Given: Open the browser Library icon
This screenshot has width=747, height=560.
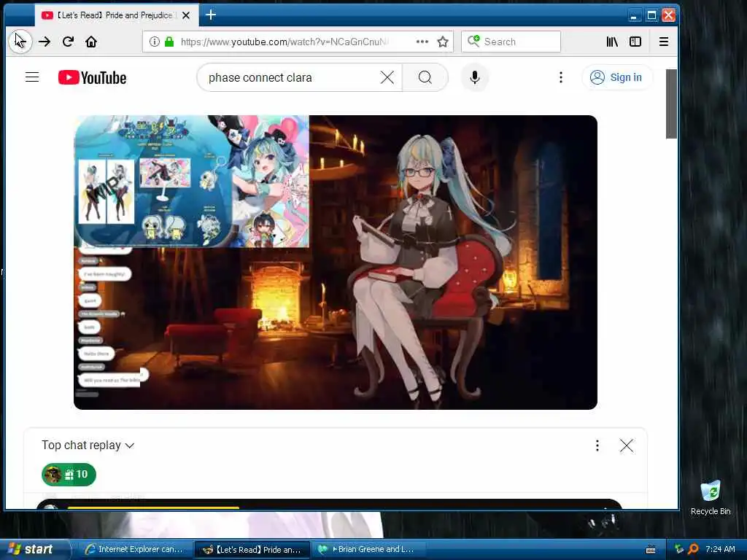Looking at the screenshot, I should [x=612, y=42].
